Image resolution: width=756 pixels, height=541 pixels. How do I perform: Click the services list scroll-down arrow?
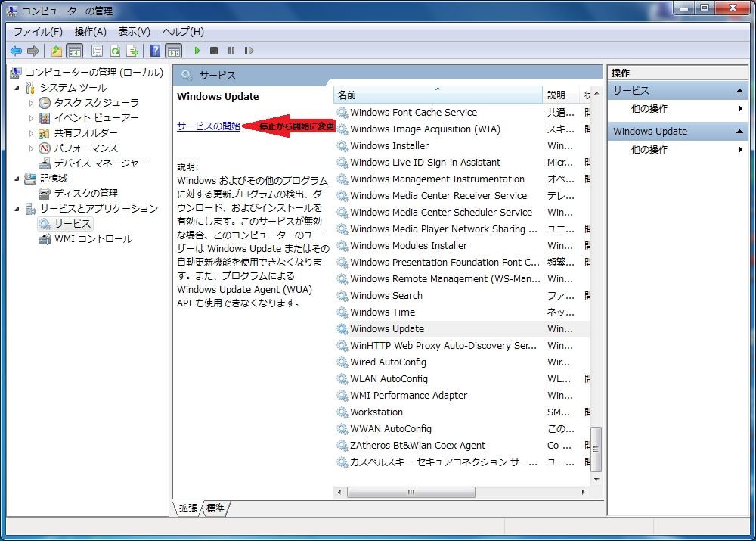pyautogui.click(x=596, y=479)
